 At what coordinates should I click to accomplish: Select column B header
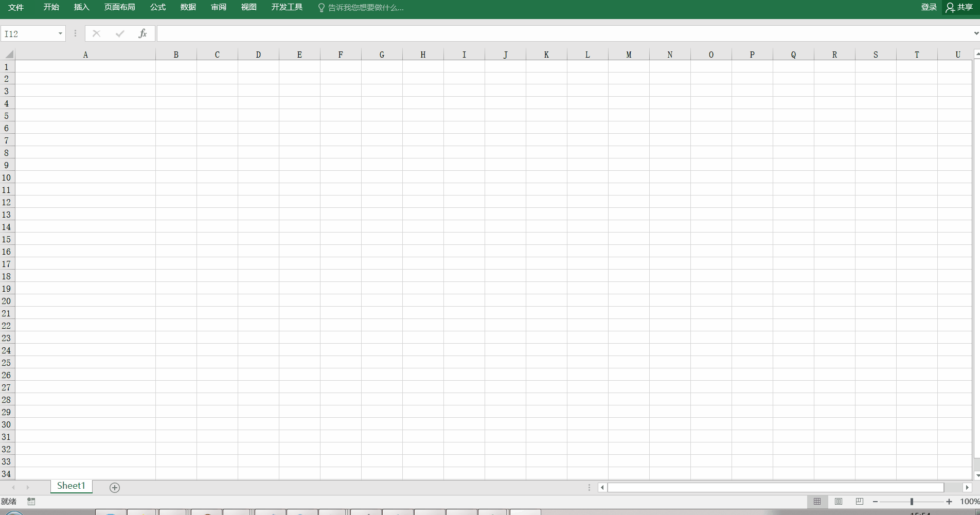pos(176,55)
